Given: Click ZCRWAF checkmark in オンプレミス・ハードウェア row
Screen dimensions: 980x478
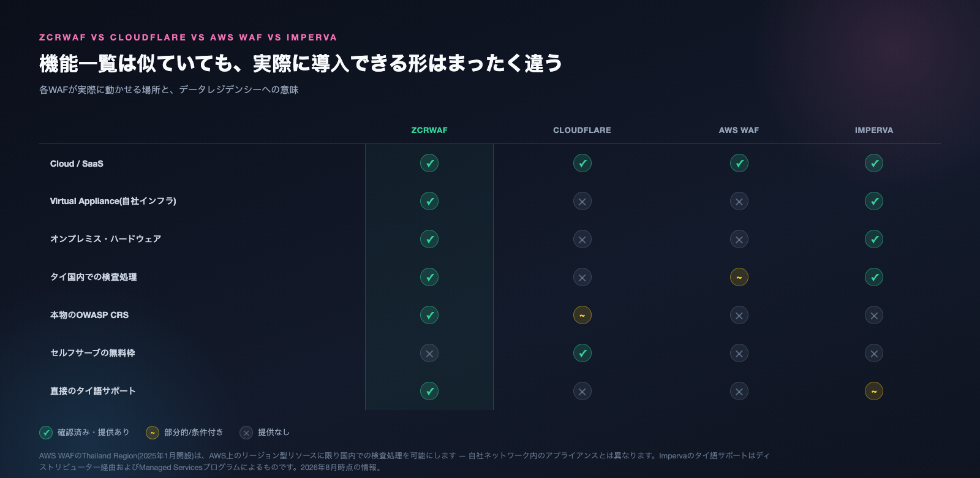Looking at the screenshot, I should pyautogui.click(x=429, y=240).
